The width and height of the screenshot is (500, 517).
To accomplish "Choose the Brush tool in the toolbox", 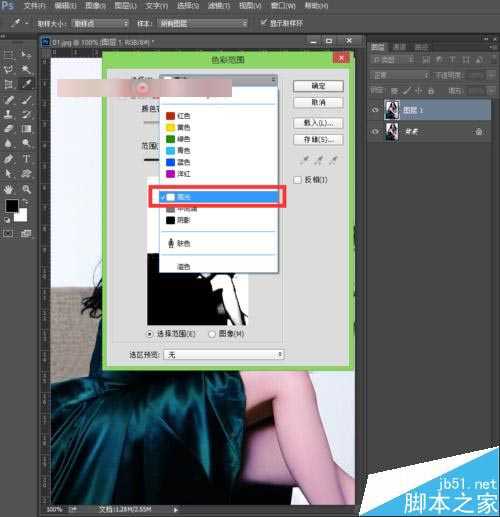I will [x=26, y=99].
